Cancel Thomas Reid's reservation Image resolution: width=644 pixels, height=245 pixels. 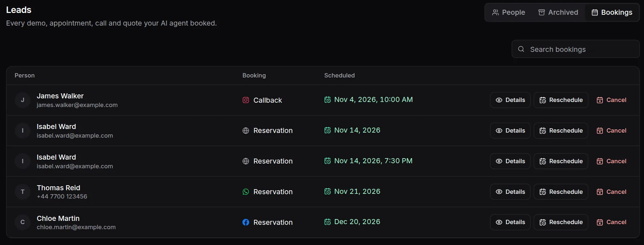(612, 192)
